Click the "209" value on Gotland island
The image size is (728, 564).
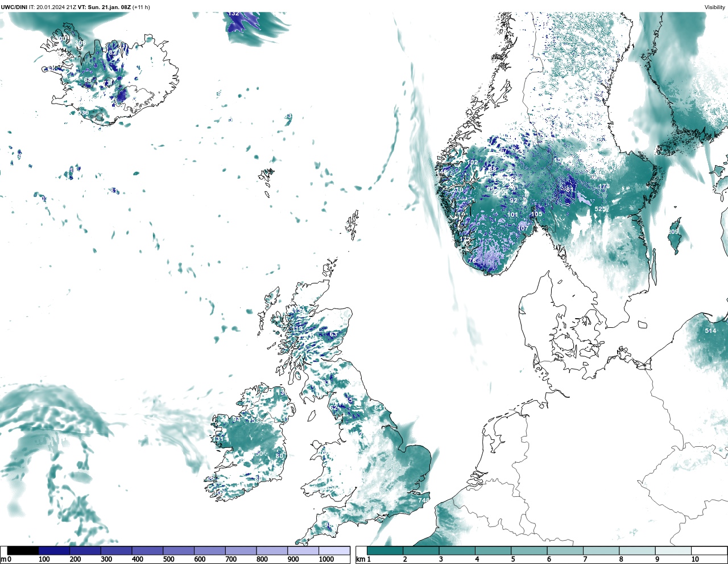(x=673, y=232)
